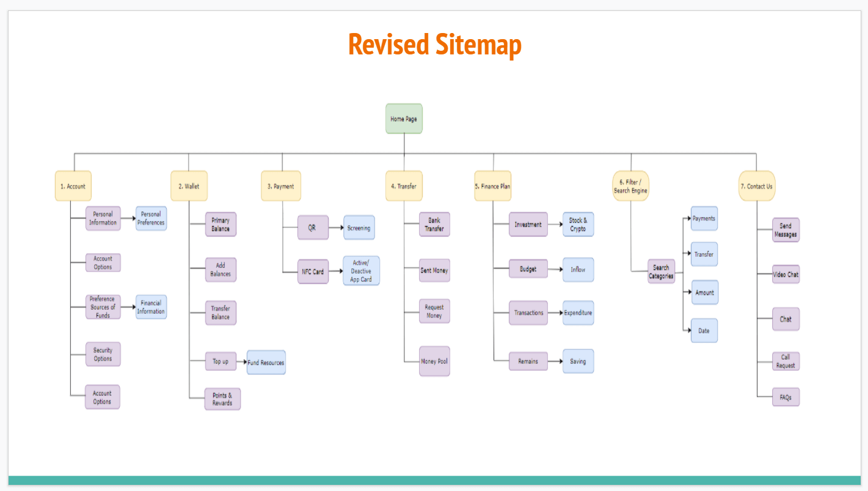Select the Money Pool node

434,361
